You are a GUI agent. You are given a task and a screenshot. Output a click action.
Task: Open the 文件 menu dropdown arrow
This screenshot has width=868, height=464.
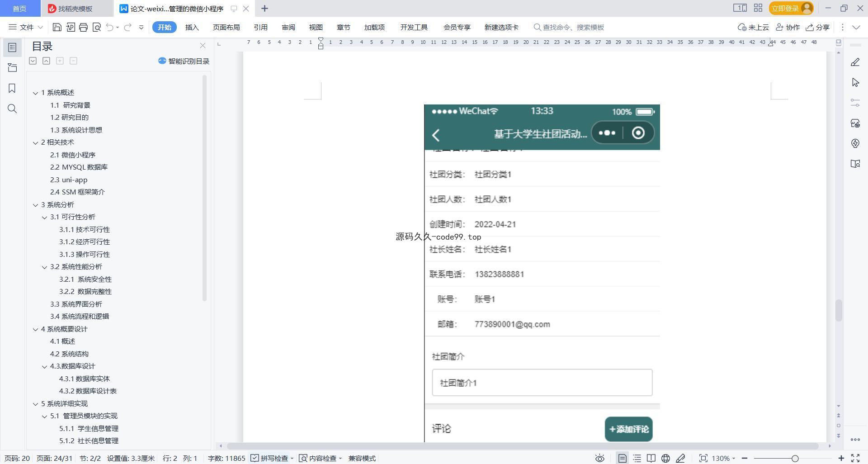click(40, 27)
